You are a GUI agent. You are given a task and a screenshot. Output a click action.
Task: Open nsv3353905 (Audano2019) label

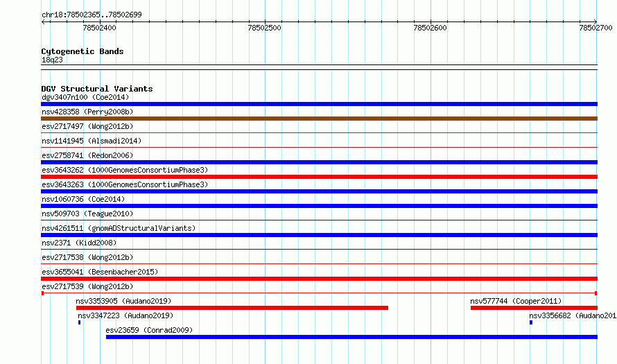tap(123, 301)
